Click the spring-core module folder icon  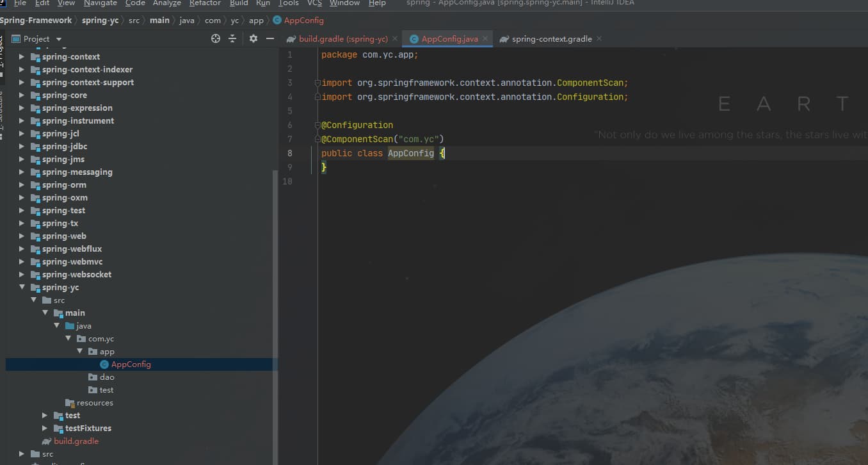tap(35, 95)
